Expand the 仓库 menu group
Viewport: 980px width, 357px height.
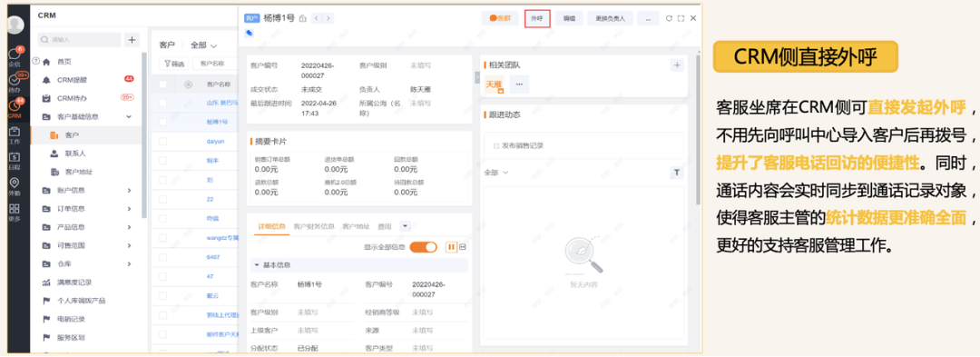pyautogui.click(x=129, y=263)
